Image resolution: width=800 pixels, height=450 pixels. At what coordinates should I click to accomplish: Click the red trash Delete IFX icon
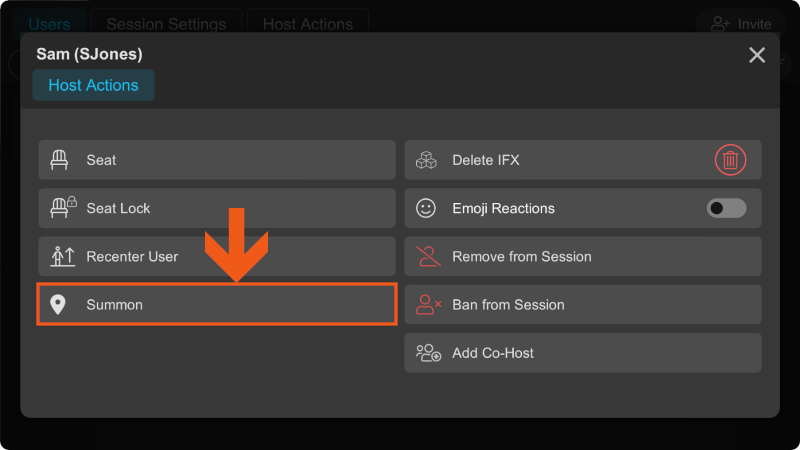pyautogui.click(x=730, y=160)
